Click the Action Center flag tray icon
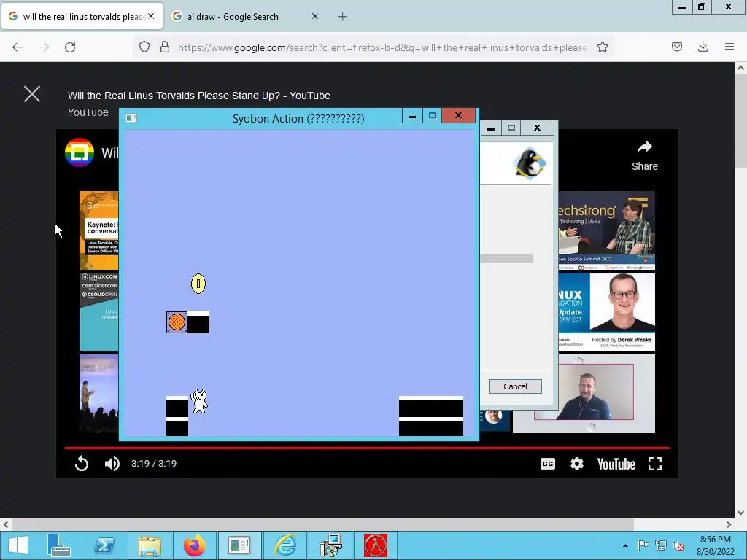Image resolution: width=747 pixels, height=560 pixels. (643, 545)
